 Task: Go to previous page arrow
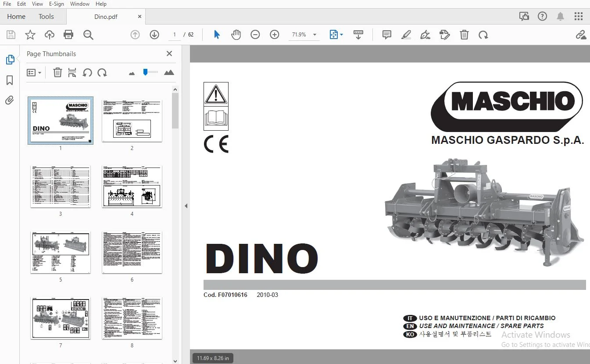135,35
